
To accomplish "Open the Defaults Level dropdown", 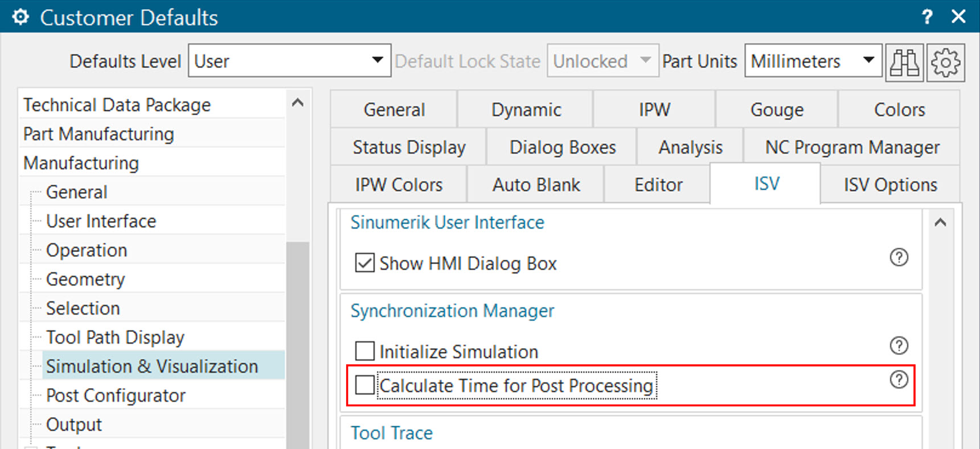I will [x=377, y=60].
